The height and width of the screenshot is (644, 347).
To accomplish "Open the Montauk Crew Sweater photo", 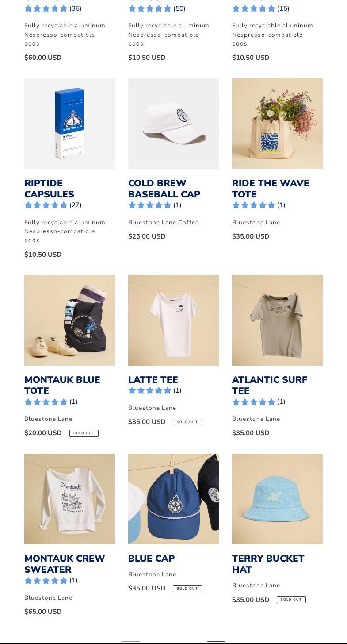I will 69,499.
